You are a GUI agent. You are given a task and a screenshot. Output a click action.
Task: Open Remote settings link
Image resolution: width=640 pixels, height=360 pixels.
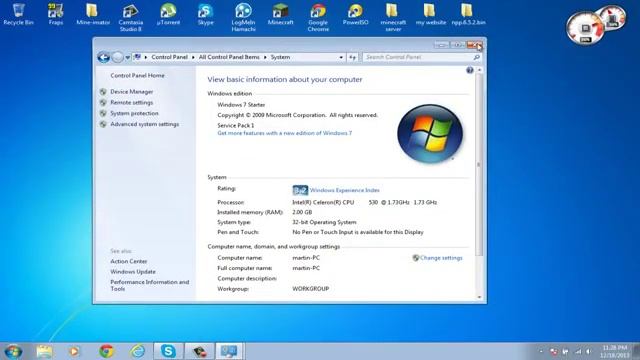pyautogui.click(x=131, y=102)
